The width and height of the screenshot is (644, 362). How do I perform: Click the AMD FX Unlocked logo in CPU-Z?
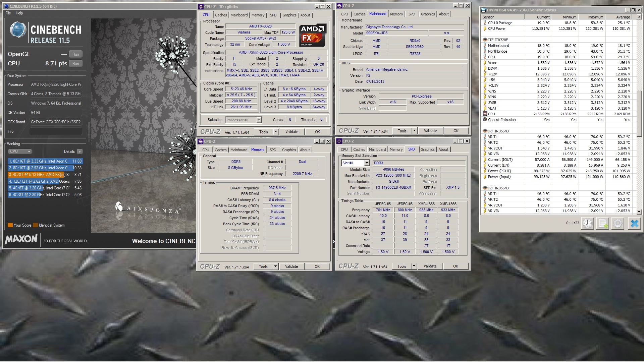pyautogui.click(x=312, y=36)
